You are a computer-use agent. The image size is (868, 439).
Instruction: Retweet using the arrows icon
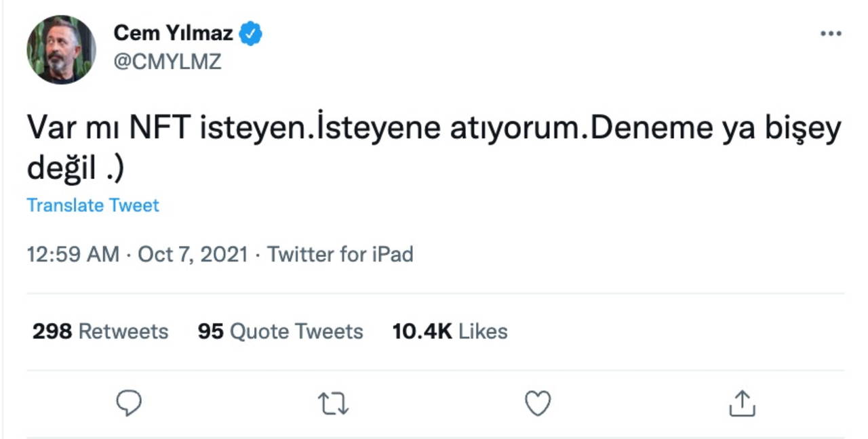333,404
